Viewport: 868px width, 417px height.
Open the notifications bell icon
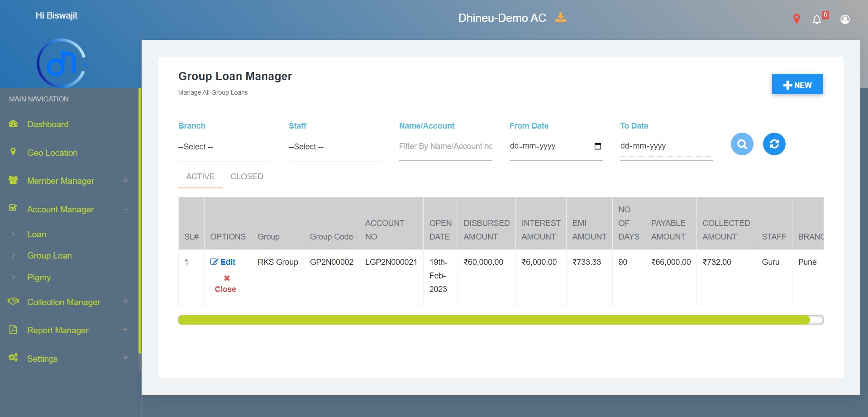click(816, 19)
